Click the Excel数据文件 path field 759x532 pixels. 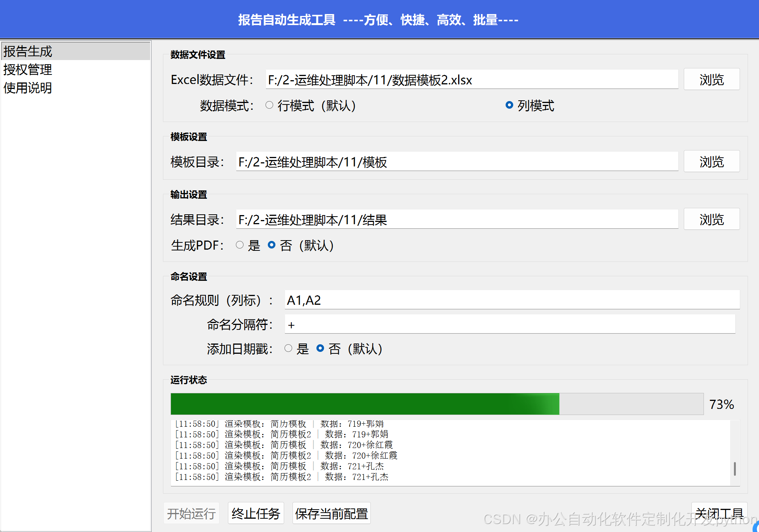pos(471,80)
